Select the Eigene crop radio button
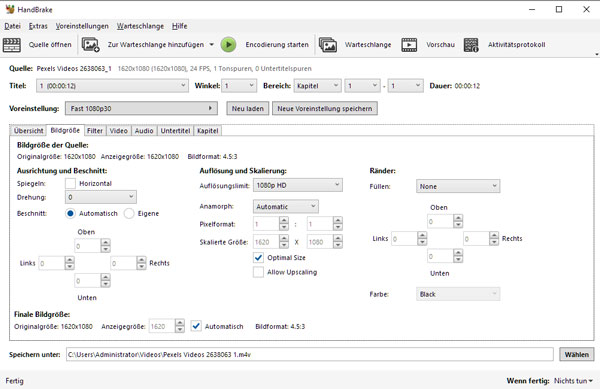This screenshot has width=600, height=389. click(x=129, y=213)
